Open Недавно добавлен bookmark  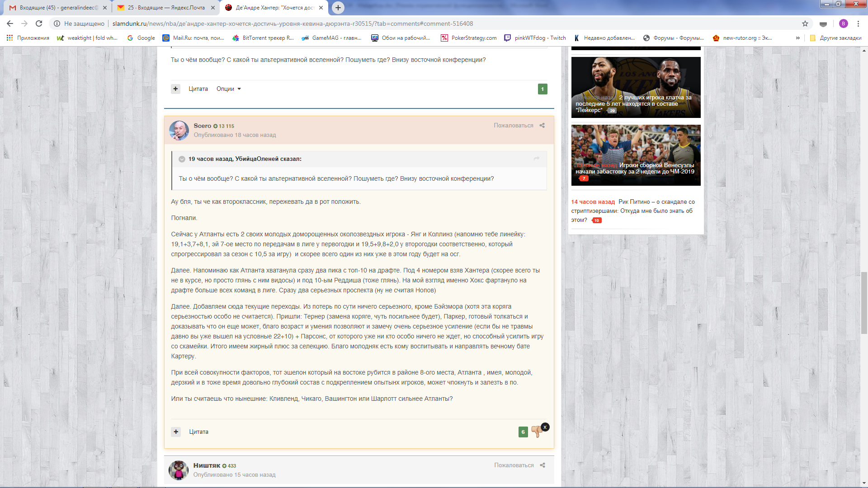[x=604, y=38]
